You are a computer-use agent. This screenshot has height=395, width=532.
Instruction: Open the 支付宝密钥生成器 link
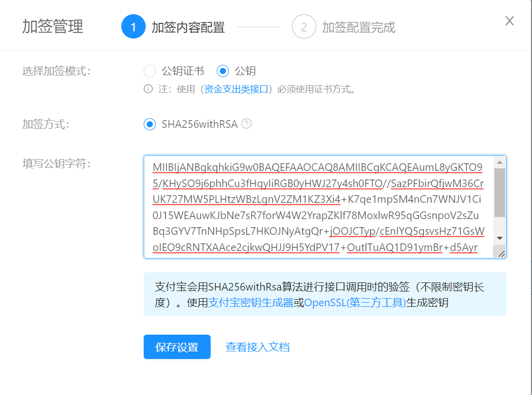(251, 303)
